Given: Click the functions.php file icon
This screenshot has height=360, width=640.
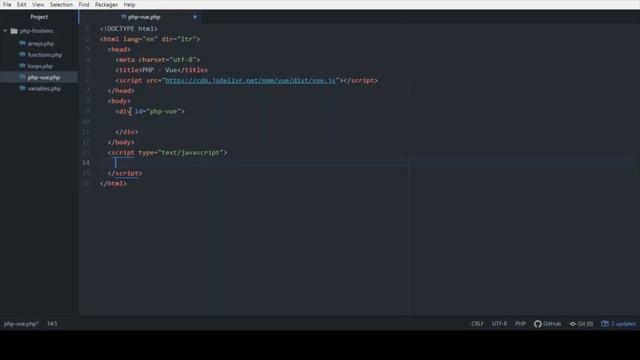Looking at the screenshot, I should pyautogui.click(x=22, y=54).
